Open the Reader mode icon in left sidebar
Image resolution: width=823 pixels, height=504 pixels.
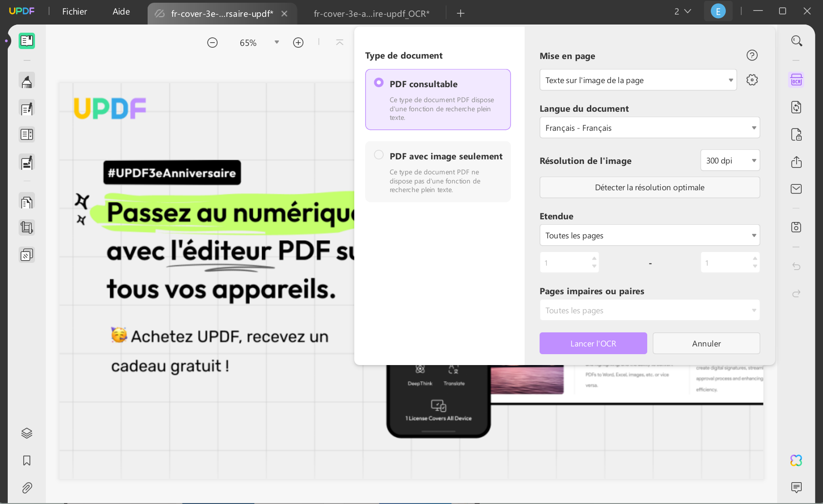(x=27, y=41)
